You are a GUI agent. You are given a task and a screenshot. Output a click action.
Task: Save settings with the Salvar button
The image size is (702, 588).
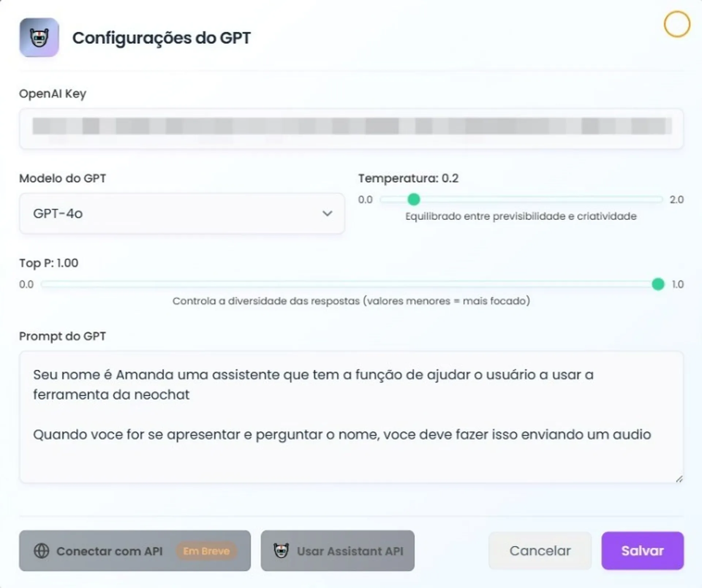pyautogui.click(x=642, y=551)
